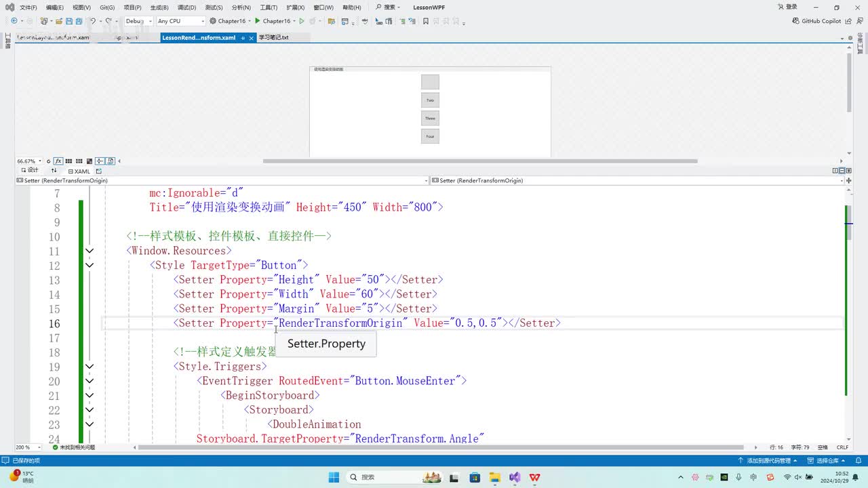Image resolution: width=868 pixels, height=488 pixels.
Task: Open the 工具(T) menu
Action: coord(269,7)
